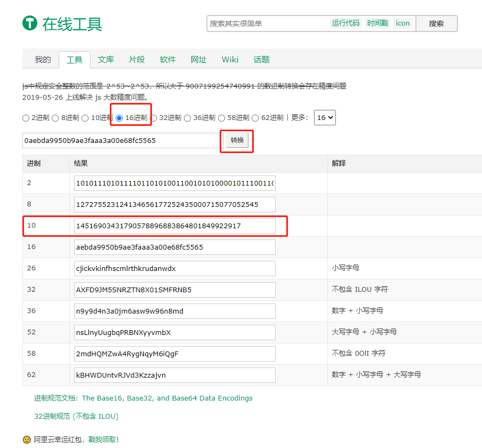
Task: Click the base 62 result kBHWDUntvRJVd3Kzzajvn
Action: click(x=174, y=375)
